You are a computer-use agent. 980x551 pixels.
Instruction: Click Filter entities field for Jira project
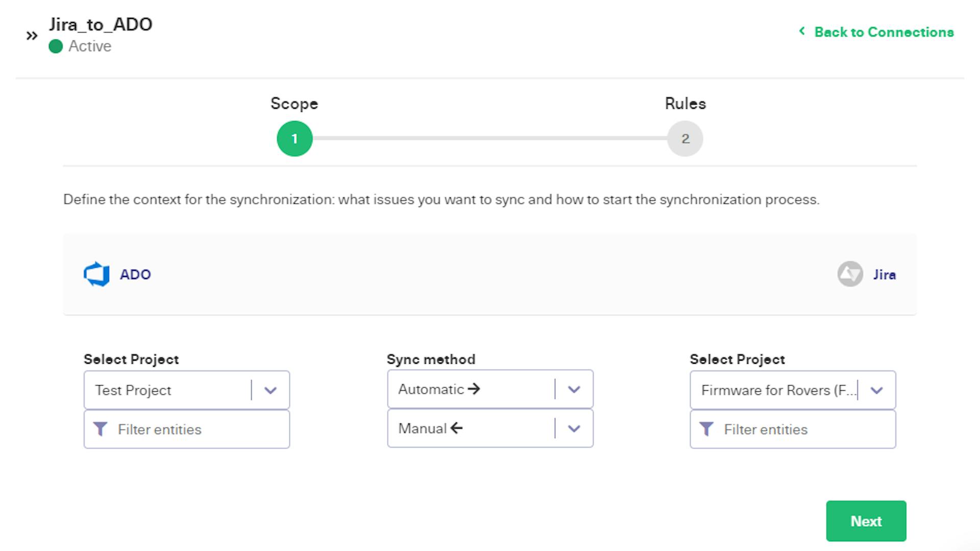[793, 430]
